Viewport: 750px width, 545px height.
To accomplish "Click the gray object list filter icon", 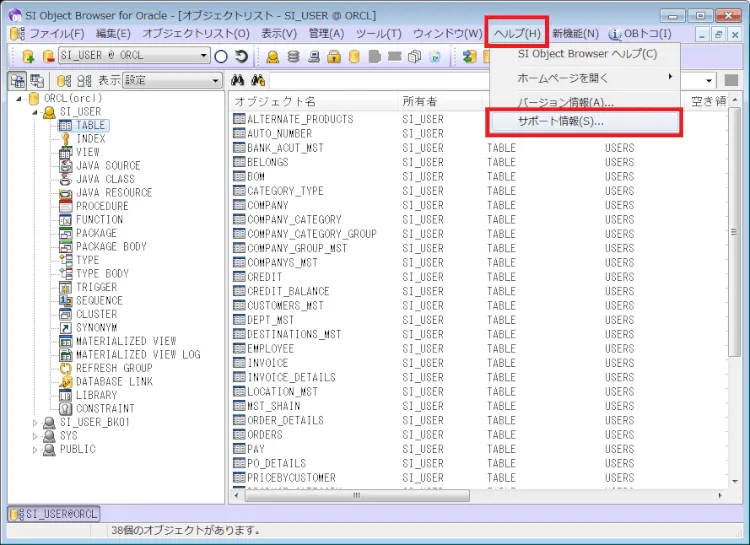I will click(x=84, y=80).
